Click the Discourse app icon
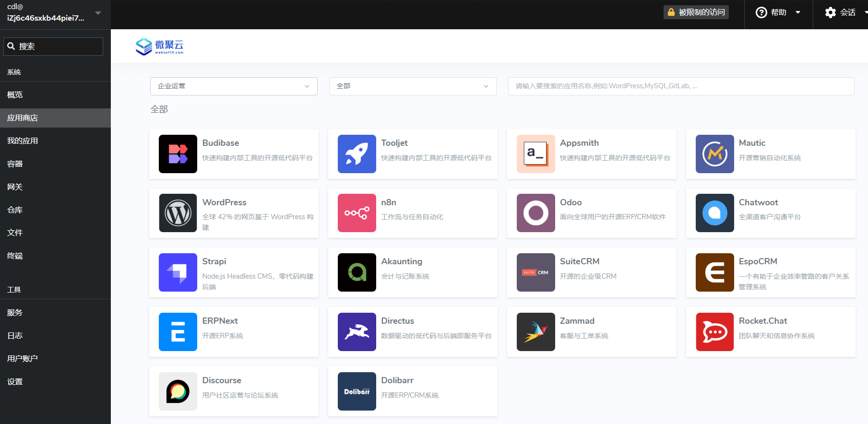 pyautogui.click(x=178, y=391)
